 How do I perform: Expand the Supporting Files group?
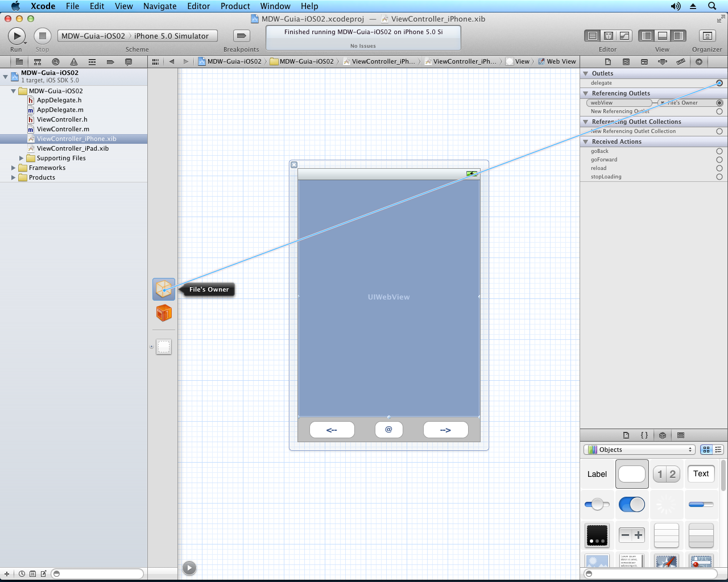point(22,158)
